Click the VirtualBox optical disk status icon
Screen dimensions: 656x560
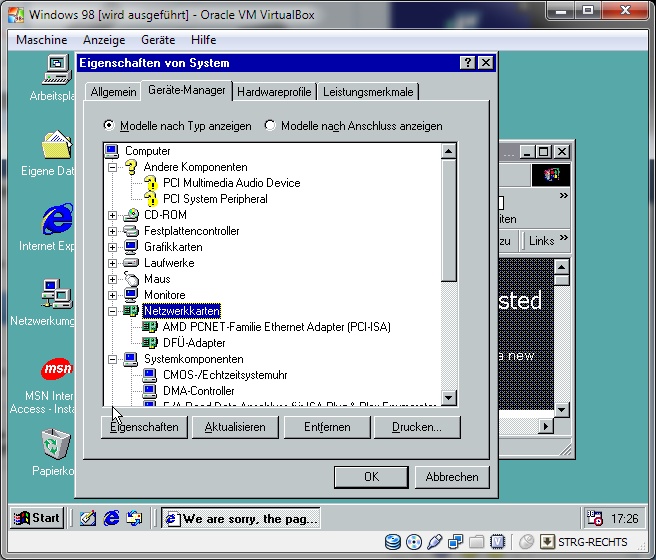pyautogui.click(x=413, y=542)
